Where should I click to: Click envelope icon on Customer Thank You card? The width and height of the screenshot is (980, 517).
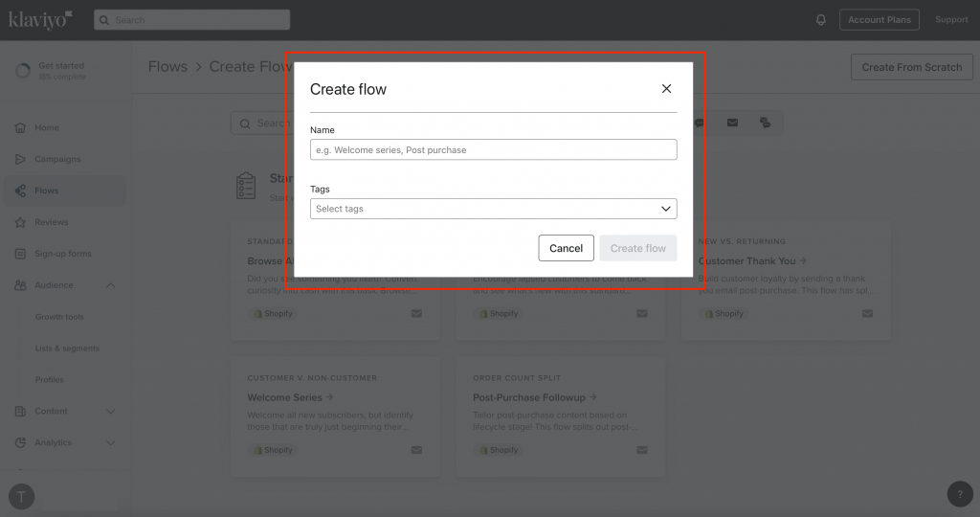[867, 313]
